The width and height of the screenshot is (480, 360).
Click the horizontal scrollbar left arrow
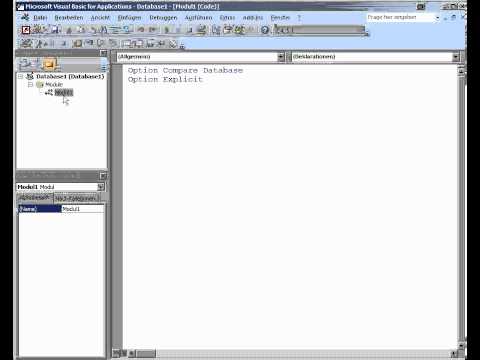(132, 353)
